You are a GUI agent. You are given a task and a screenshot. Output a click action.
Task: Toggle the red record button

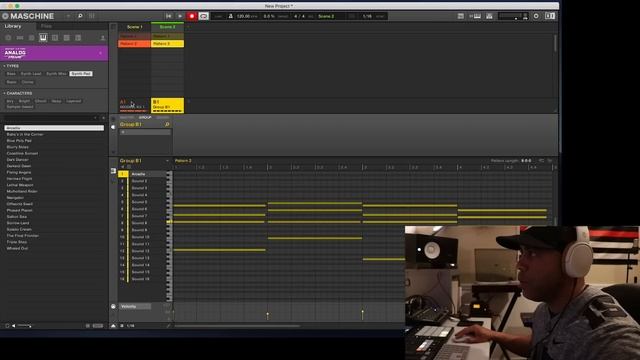pyautogui.click(x=191, y=16)
